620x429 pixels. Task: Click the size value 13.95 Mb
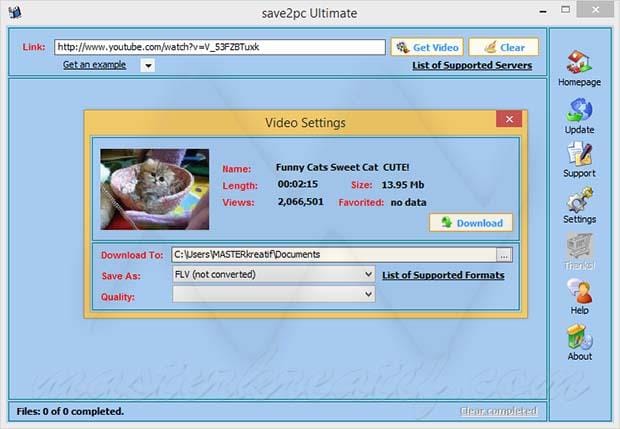[403, 185]
